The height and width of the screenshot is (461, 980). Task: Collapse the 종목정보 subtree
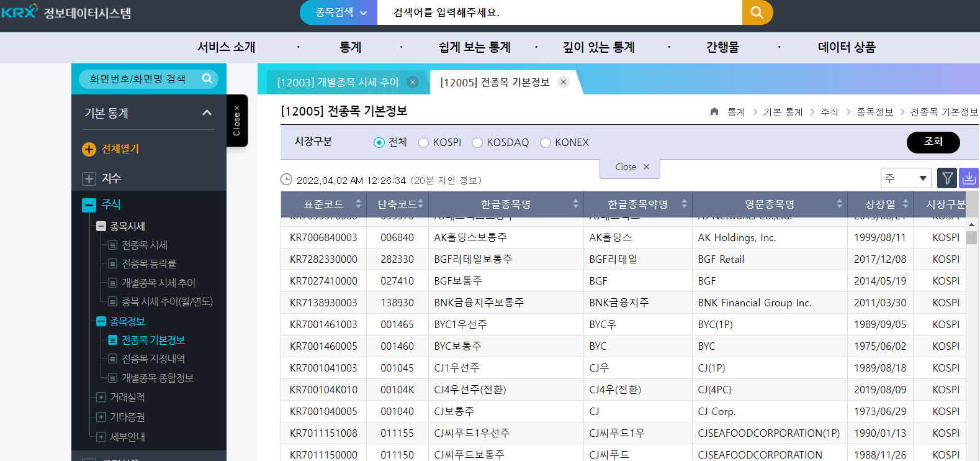(101, 321)
